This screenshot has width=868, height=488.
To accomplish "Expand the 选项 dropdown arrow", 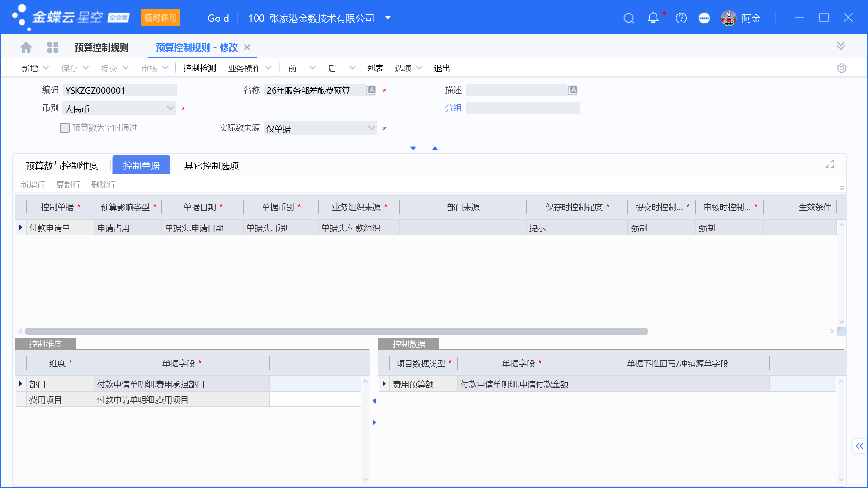I will pyautogui.click(x=419, y=68).
